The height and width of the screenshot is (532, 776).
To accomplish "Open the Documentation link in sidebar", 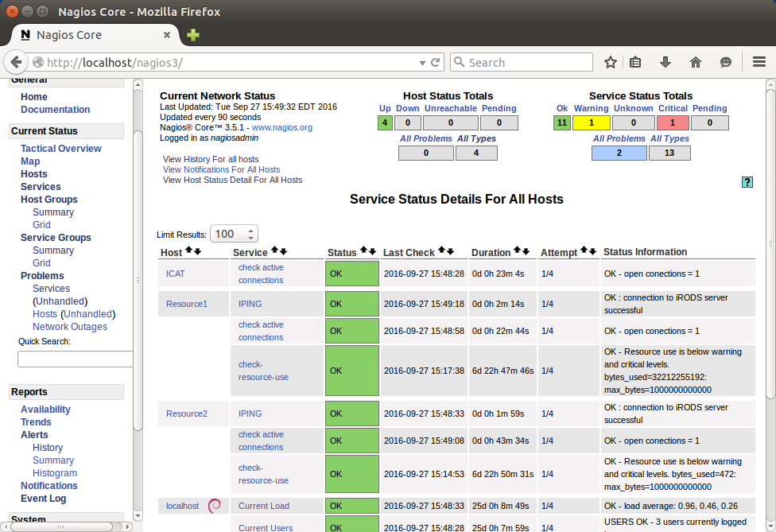I will point(56,110).
